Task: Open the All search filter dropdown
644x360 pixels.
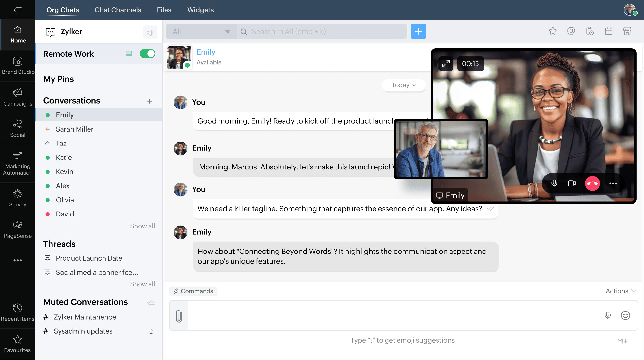Action: 201,31
